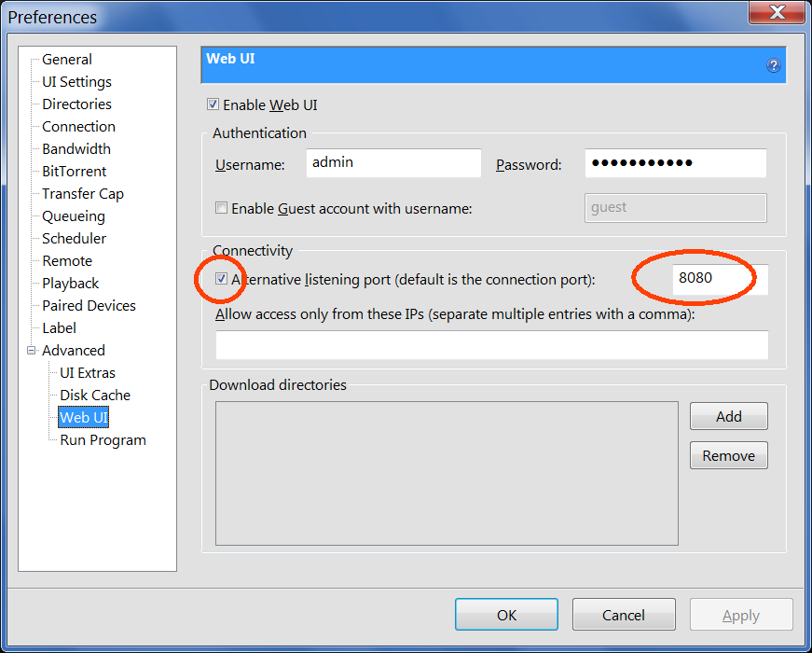Viewport: 812px width, 653px height.
Task: Toggle Alternative listening port checkbox
Action: click(221, 279)
